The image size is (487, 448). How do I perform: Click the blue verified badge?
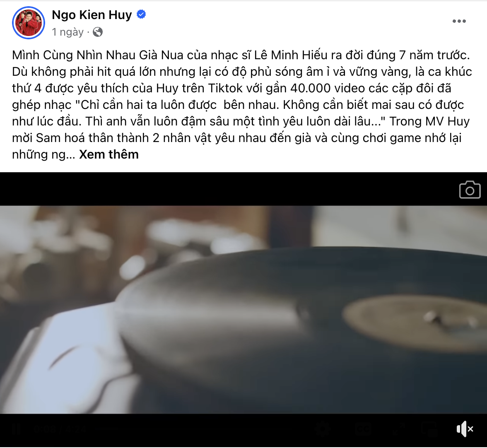tap(141, 14)
